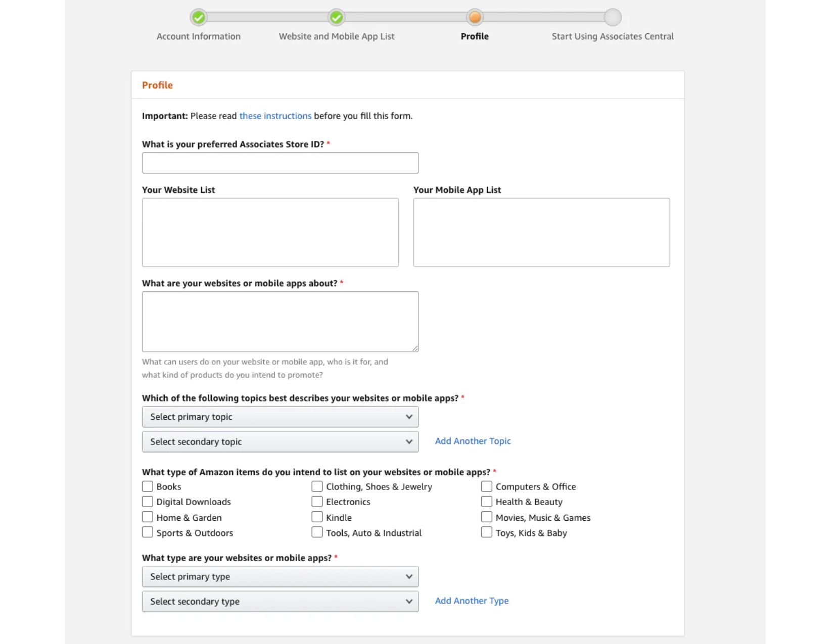Click the Start Using Associates Central step circle
This screenshot has width=834, height=644.
pos(612,17)
